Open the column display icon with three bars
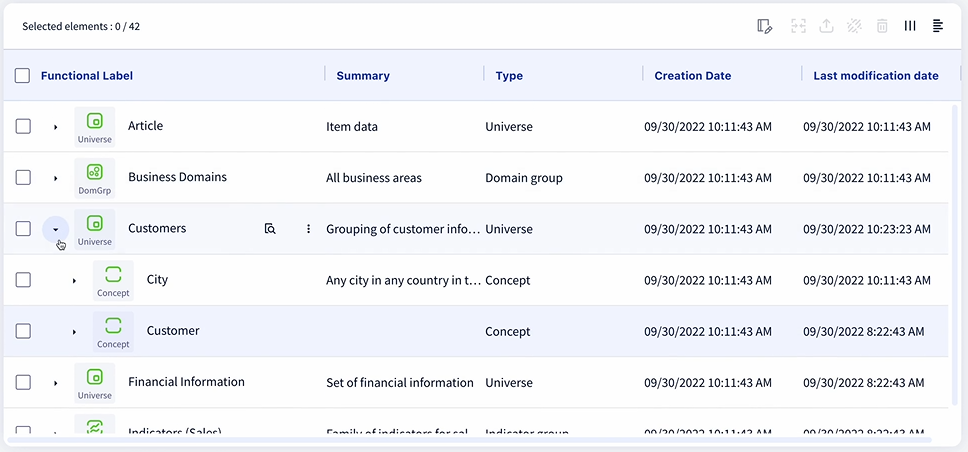The height and width of the screenshot is (452, 968). click(x=910, y=26)
